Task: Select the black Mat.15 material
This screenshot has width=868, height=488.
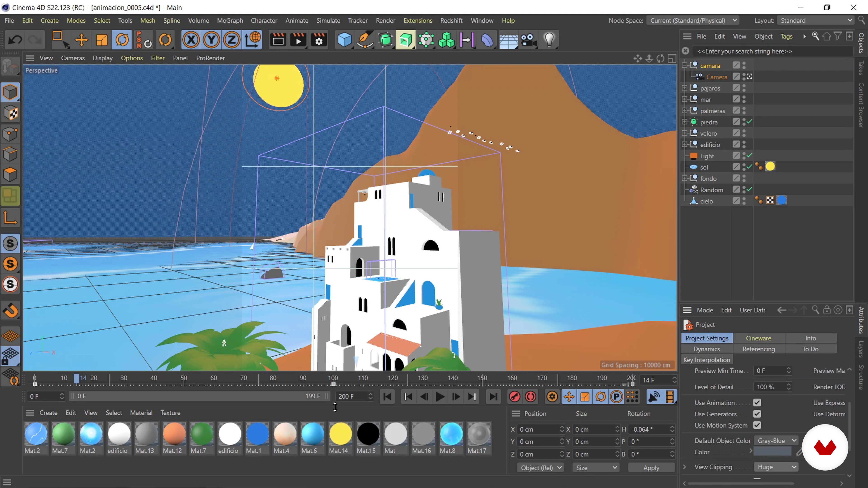Action: pyautogui.click(x=368, y=438)
